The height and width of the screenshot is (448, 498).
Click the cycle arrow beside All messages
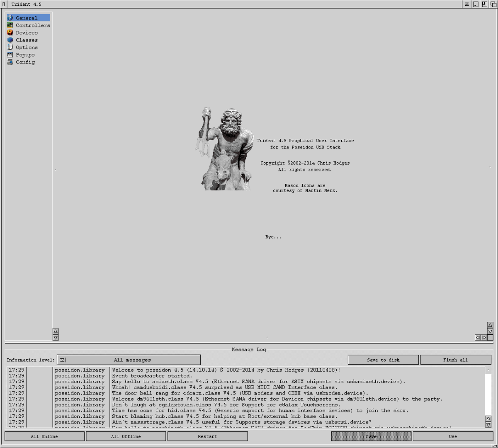[x=62, y=360]
